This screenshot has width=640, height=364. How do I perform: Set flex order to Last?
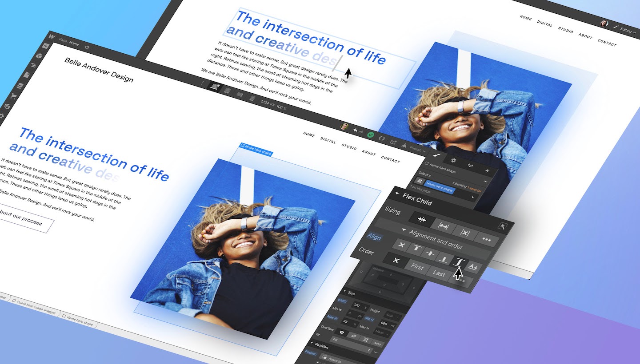click(439, 273)
